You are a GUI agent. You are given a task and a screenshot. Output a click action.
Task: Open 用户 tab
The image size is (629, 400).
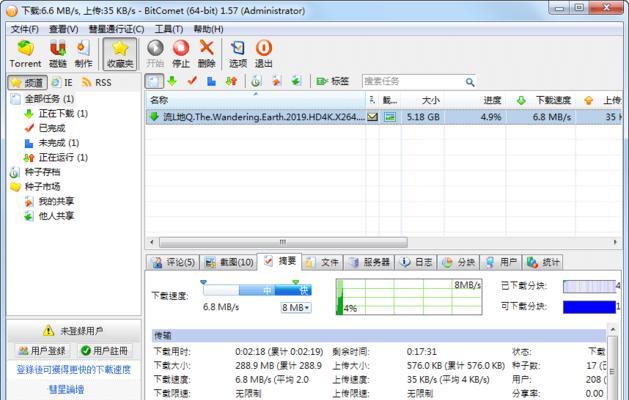(x=501, y=262)
